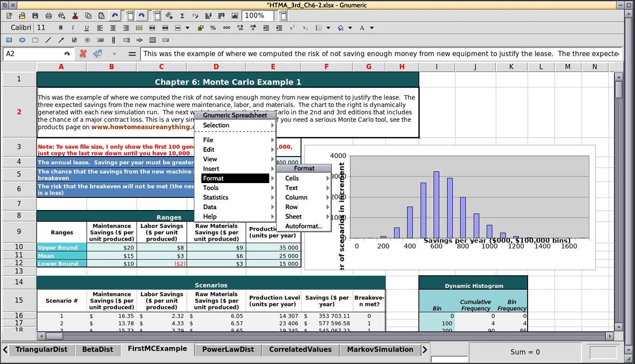Follow the www.howtomeasureanything link
This screenshot has height=364, width=635.
coord(143,127)
